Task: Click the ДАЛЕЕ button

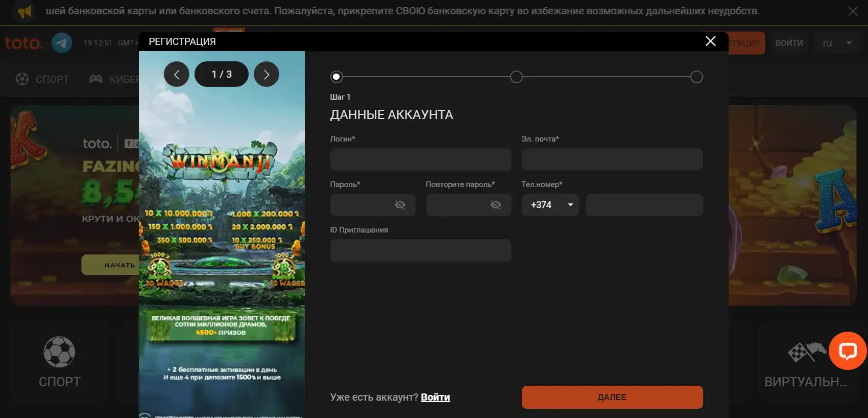Action: click(x=612, y=397)
